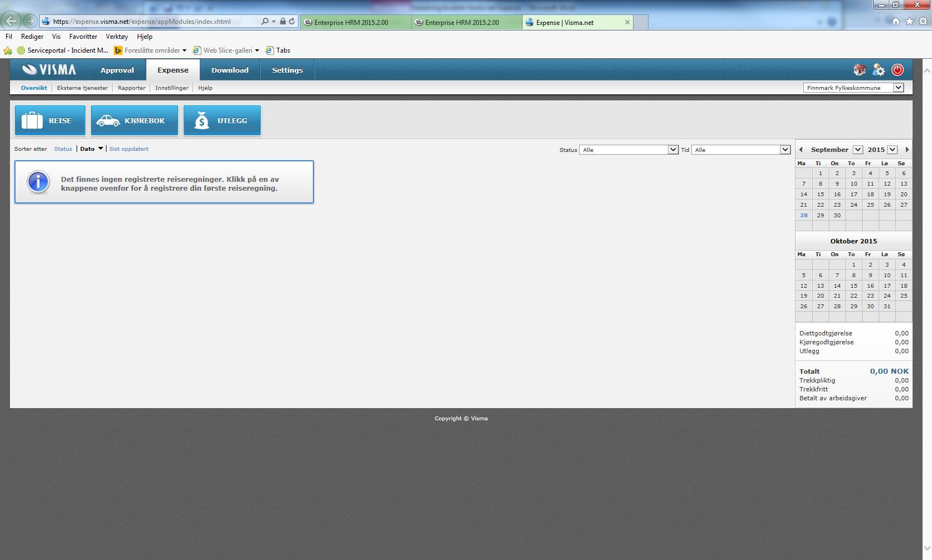Click the blue info icon in message
This screenshot has height=560, width=932.
click(x=38, y=182)
